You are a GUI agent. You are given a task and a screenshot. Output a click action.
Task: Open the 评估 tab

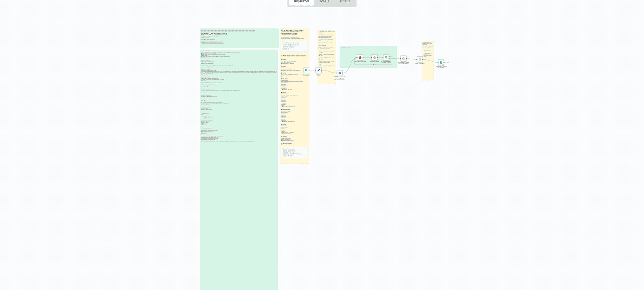coord(345,2)
